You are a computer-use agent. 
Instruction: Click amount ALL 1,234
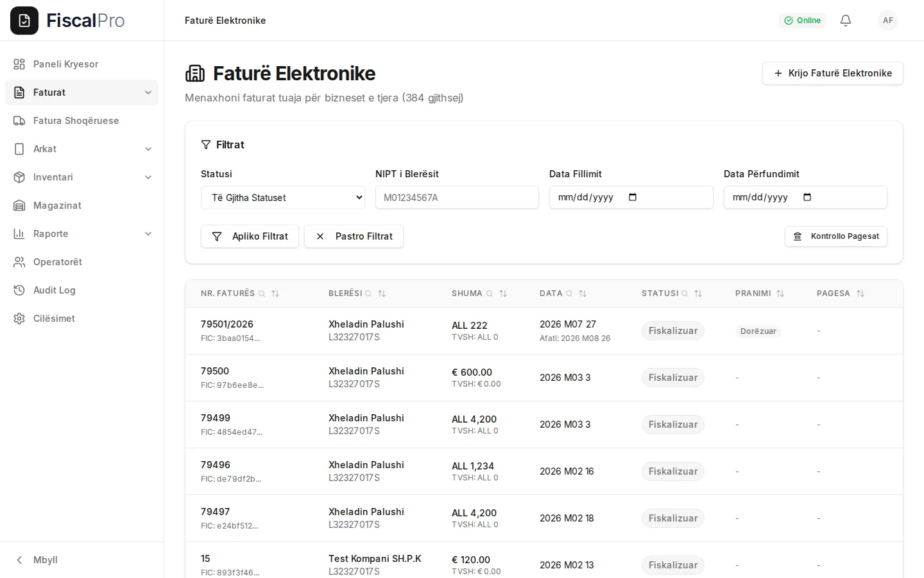pyautogui.click(x=473, y=466)
